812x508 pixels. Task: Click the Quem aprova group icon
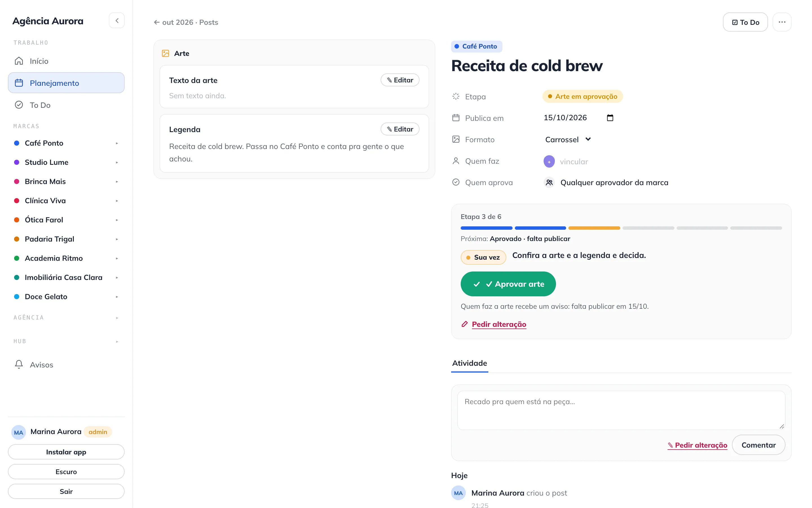(549, 182)
